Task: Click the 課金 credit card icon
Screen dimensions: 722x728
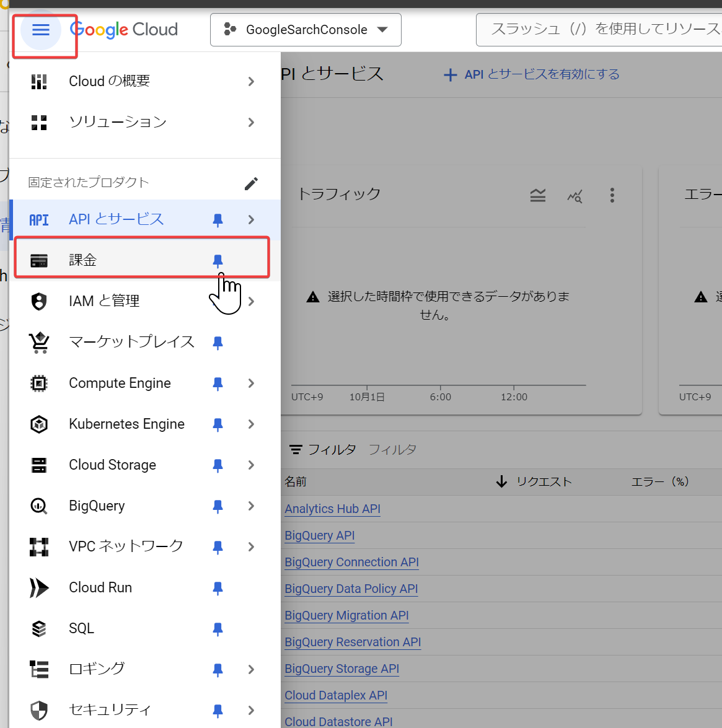Action: pos(39,261)
